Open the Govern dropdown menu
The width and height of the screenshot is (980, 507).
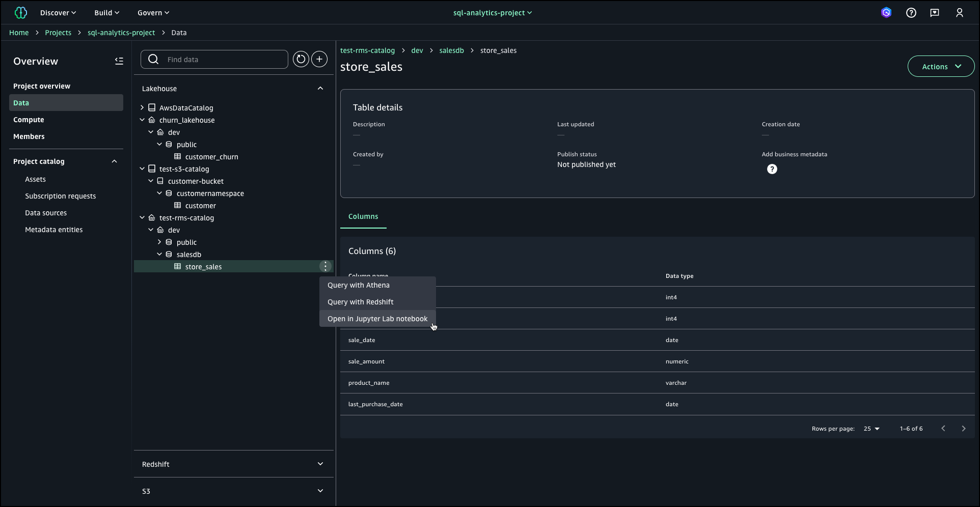tap(153, 13)
